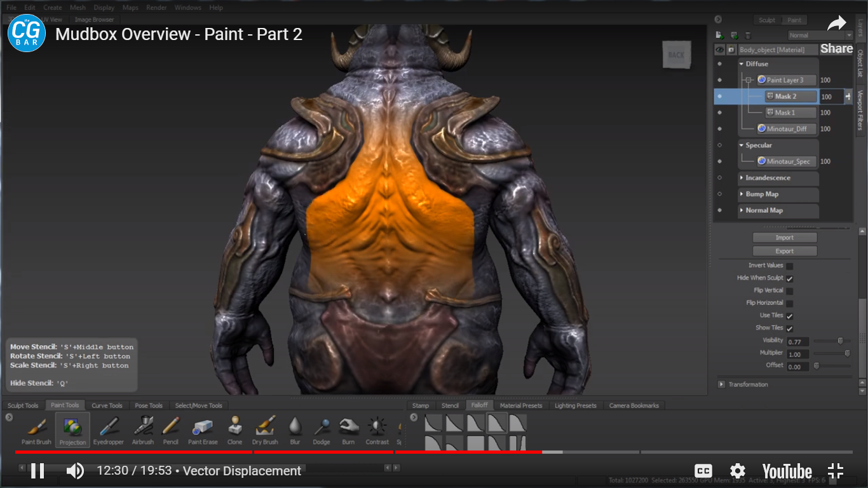The height and width of the screenshot is (488, 868).
Task: Expand the Bump Map channel
Action: tap(742, 194)
